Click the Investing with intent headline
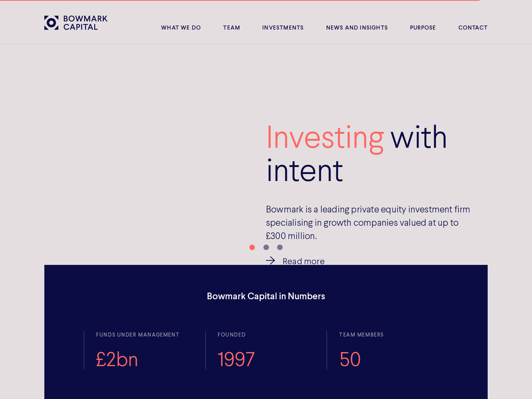This screenshot has width=532, height=399. [357, 153]
